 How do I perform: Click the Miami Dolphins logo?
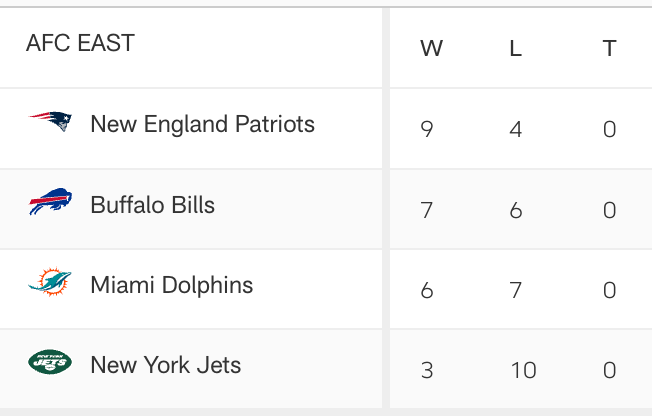(x=50, y=284)
